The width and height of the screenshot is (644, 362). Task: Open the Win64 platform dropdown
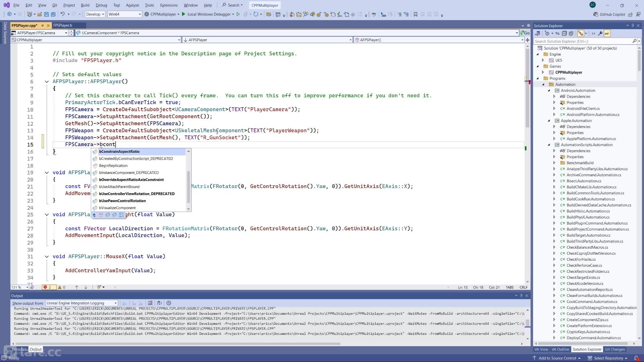[x=124, y=14]
